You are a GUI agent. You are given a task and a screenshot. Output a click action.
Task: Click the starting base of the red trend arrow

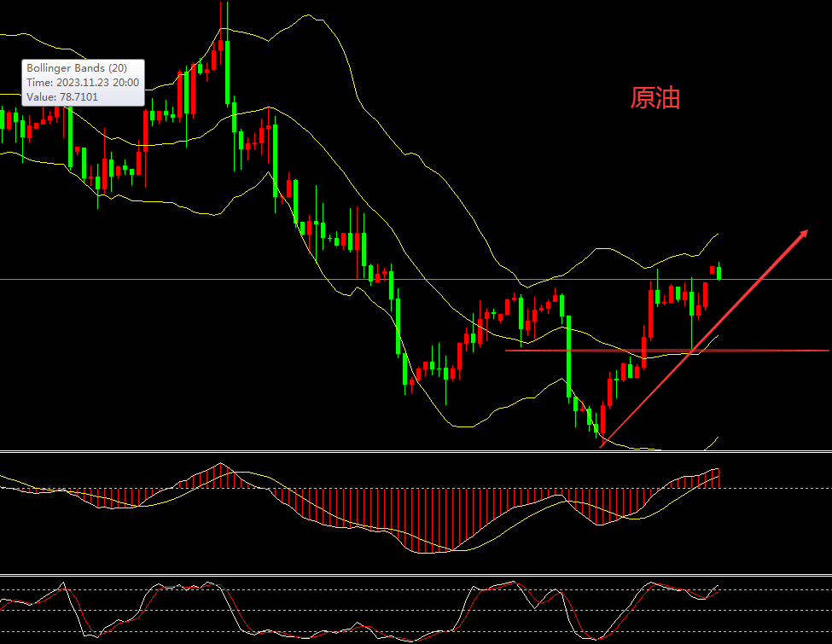[602, 445]
